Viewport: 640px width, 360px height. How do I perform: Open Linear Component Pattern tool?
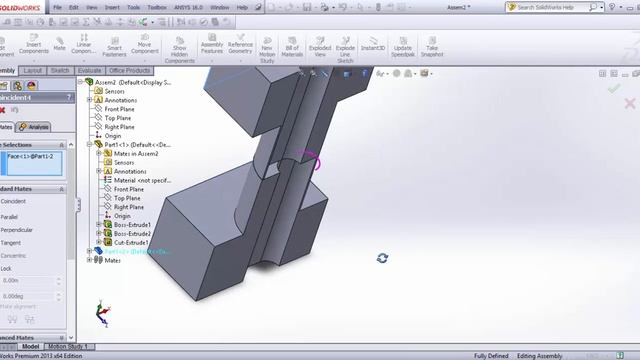click(x=84, y=44)
